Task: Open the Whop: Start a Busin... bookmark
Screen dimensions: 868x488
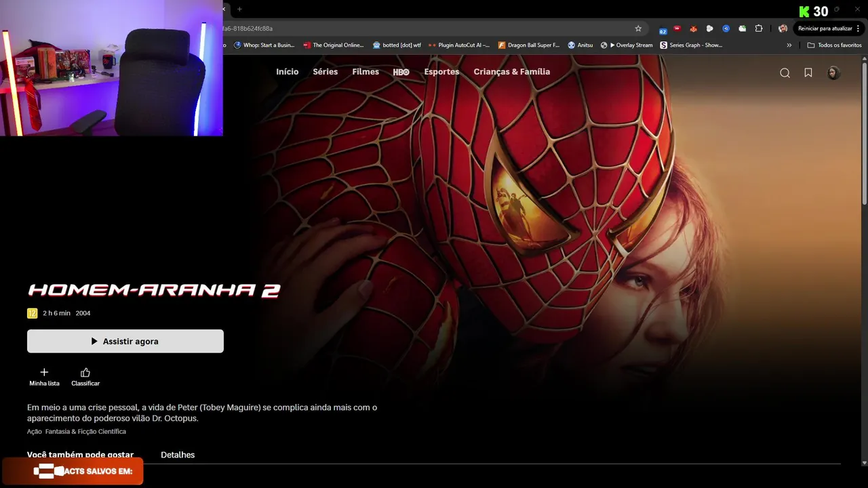Action: point(264,45)
